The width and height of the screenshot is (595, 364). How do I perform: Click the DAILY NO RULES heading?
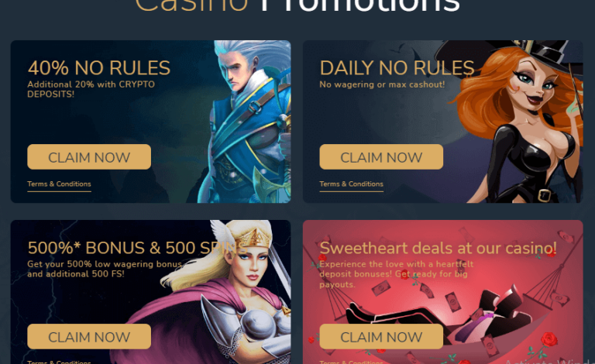(x=397, y=68)
